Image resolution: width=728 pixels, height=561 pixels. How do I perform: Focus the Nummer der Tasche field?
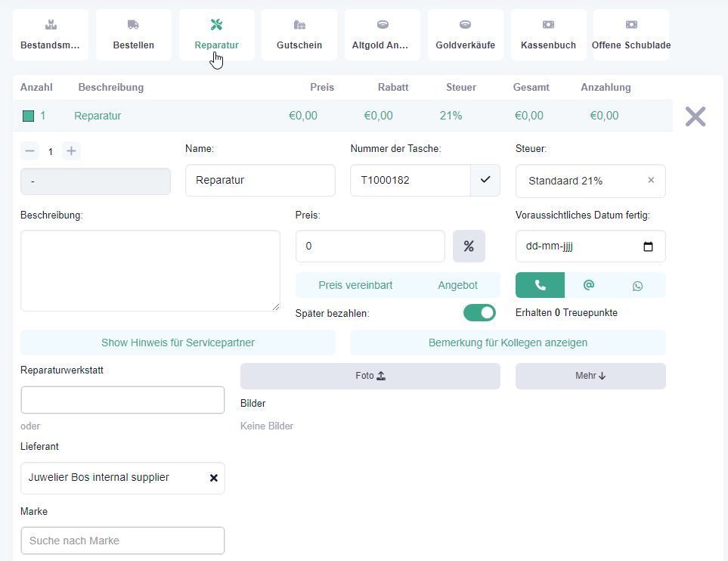tap(410, 180)
